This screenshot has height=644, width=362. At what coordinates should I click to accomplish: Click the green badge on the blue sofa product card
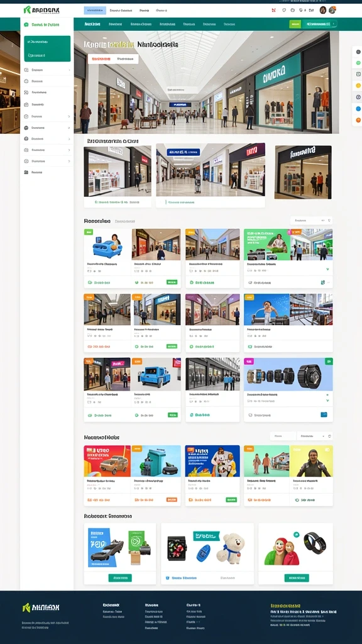(x=88, y=232)
